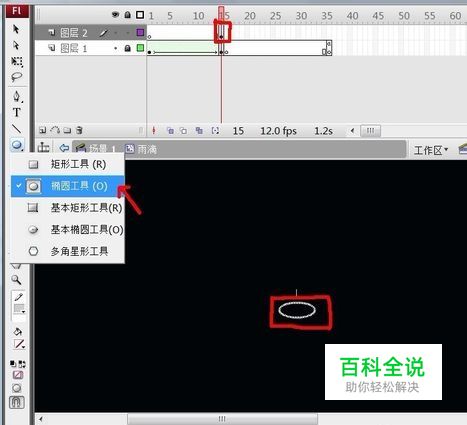Toggle Onion Skin button

pyautogui.click(x=170, y=131)
